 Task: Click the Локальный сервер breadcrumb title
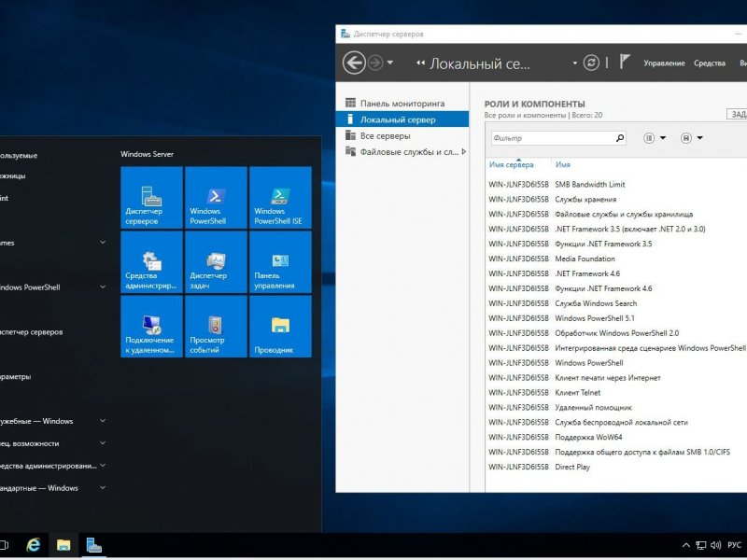click(x=480, y=63)
